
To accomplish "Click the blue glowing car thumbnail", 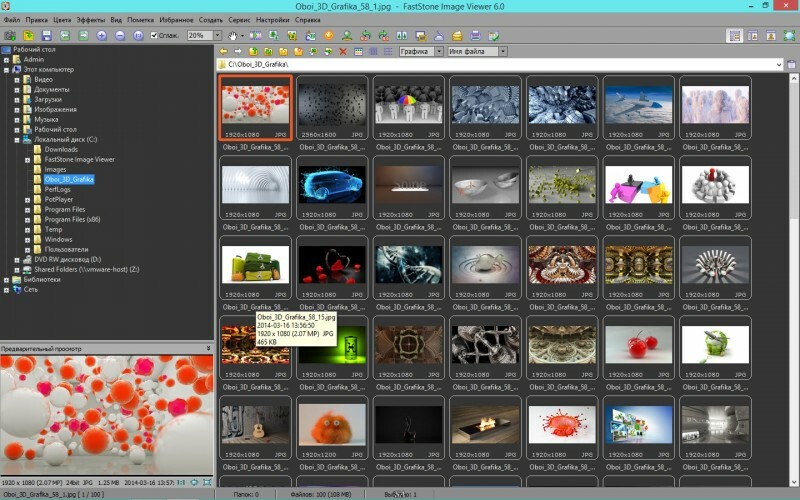I will [333, 184].
